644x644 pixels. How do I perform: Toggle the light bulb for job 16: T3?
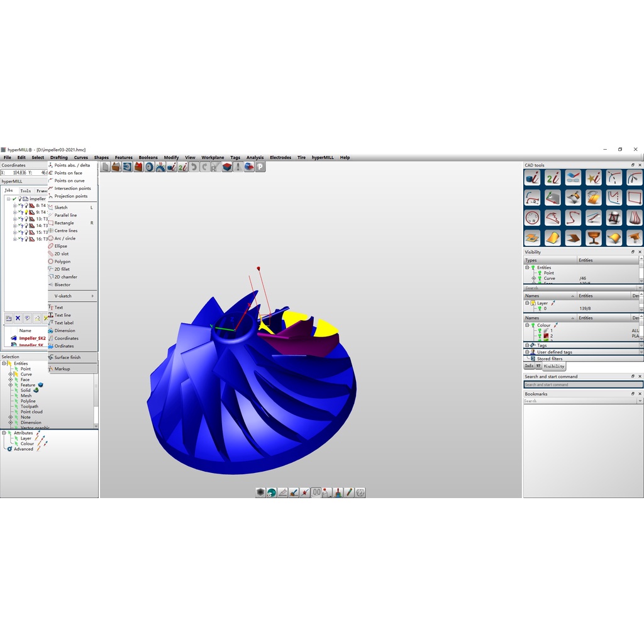point(26,239)
